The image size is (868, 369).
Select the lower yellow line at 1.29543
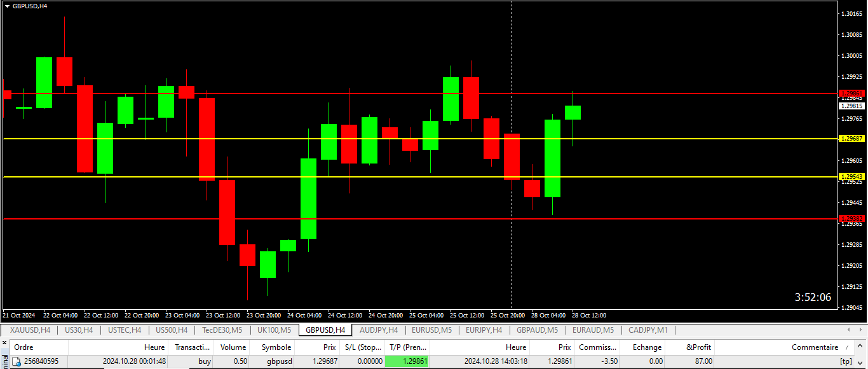point(419,177)
